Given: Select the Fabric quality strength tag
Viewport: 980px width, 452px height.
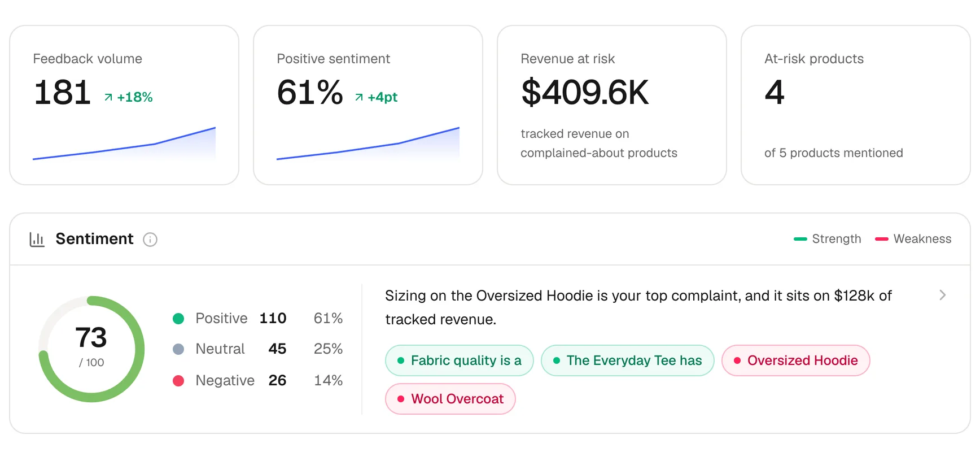Looking at the screenshot, I should coord(460,360).
